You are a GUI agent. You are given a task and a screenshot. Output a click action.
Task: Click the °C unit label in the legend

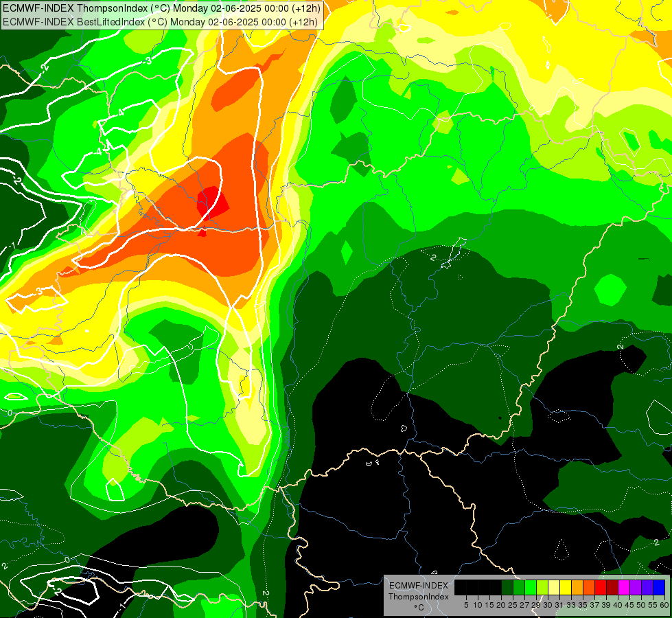point(419,608)
